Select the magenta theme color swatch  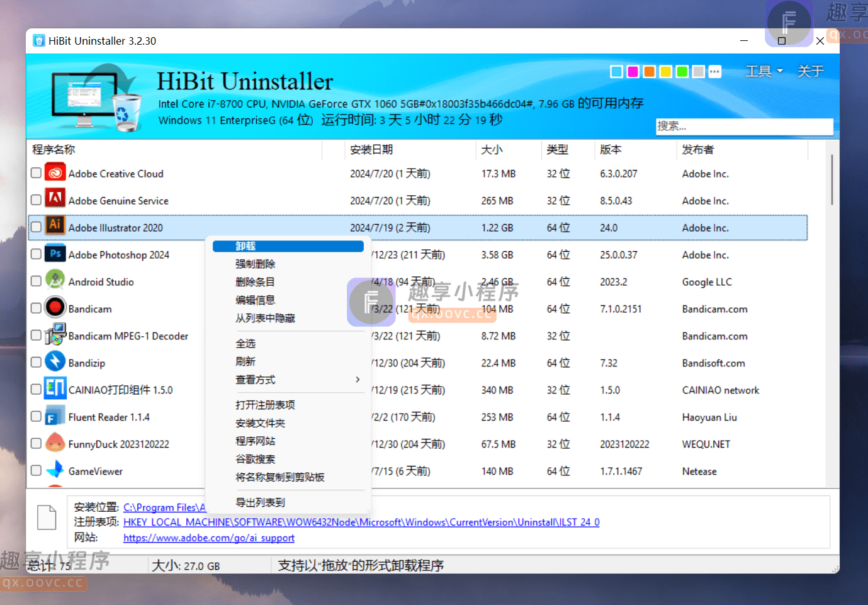click(633, 71)
